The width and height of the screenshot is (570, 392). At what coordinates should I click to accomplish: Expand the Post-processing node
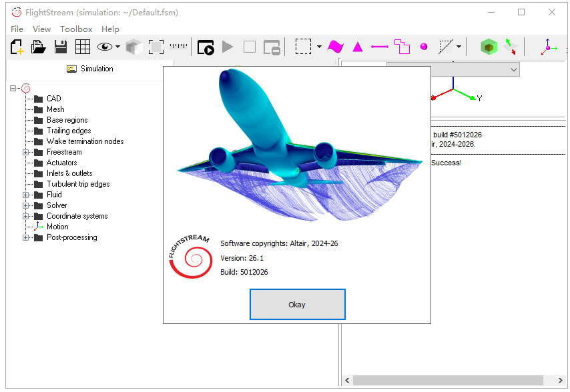tap(25, 238)
